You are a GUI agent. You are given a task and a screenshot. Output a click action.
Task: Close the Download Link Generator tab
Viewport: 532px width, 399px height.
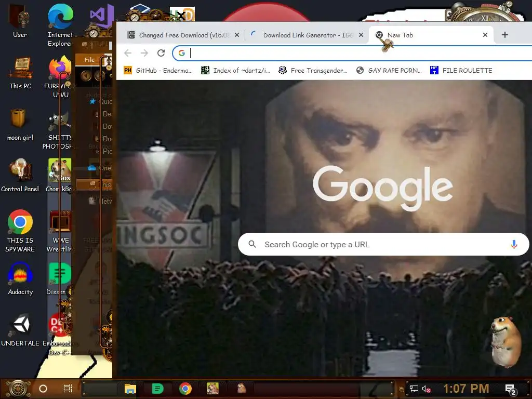361,35
